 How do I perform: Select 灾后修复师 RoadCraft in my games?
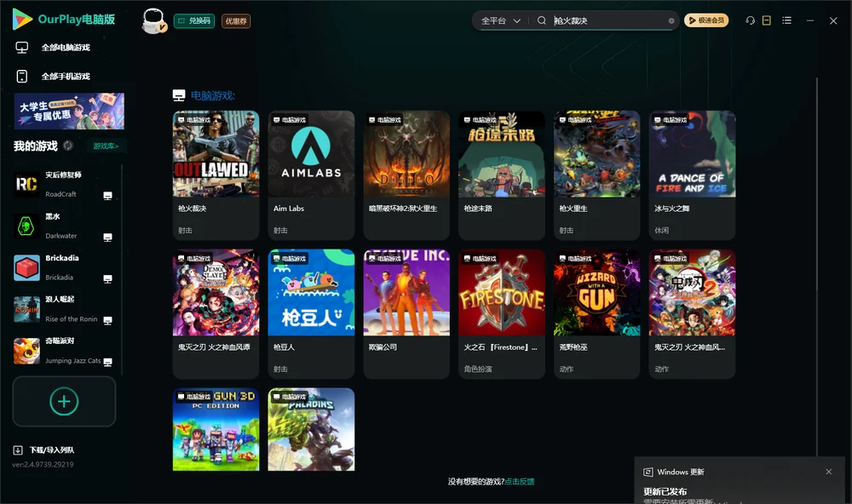click(64, 185)
